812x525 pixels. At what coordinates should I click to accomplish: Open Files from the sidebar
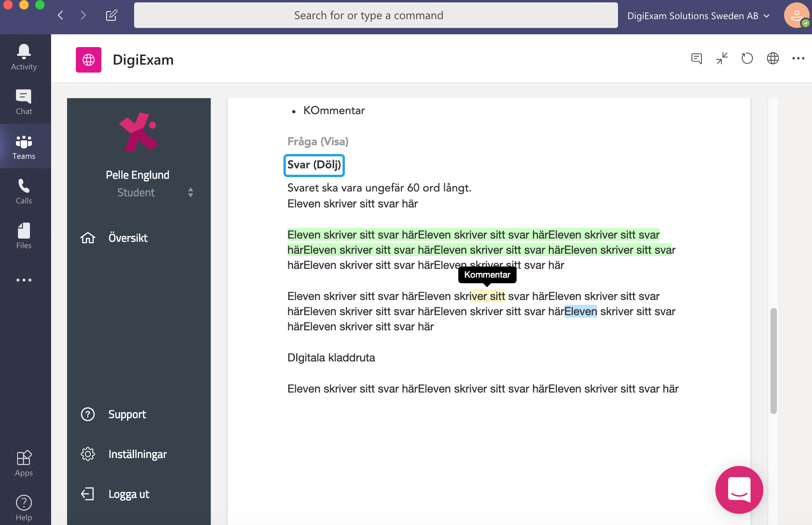[x=24, y=235]
